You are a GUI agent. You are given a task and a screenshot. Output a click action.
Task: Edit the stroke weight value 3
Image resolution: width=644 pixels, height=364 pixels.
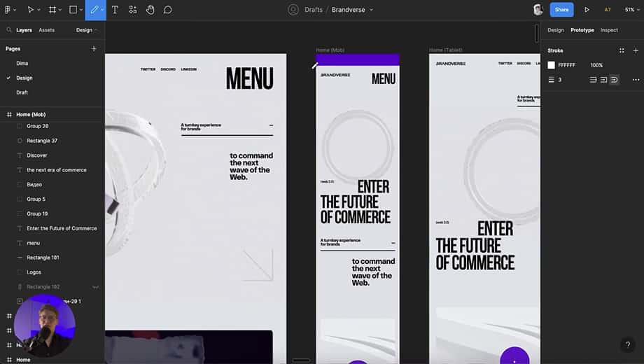click(x=559, y=80)
